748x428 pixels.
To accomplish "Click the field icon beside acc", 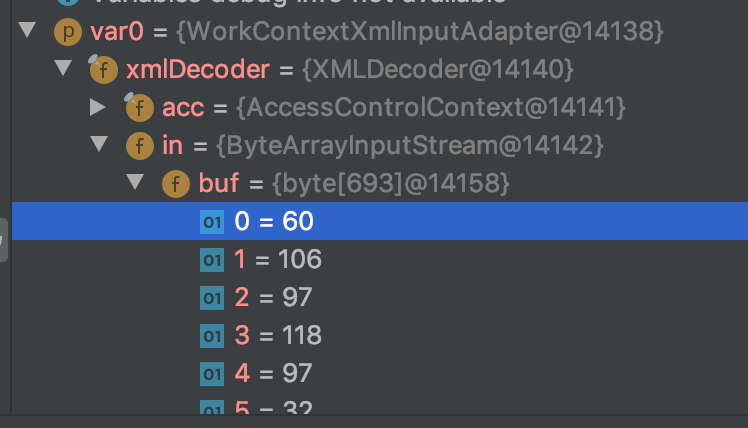I will click(x=139, y=107).
